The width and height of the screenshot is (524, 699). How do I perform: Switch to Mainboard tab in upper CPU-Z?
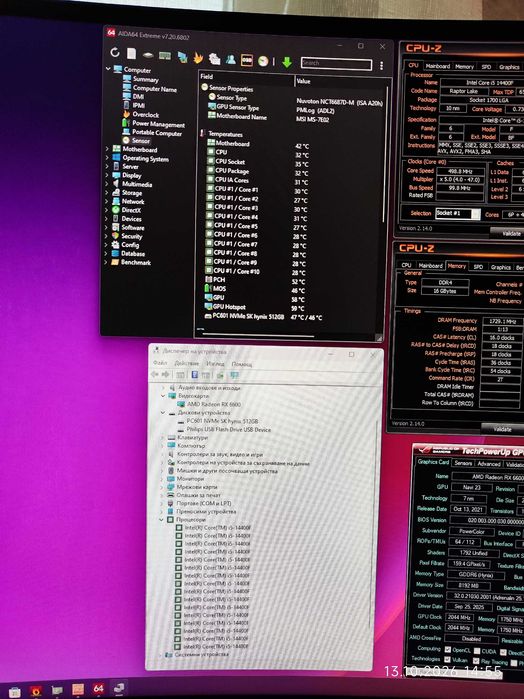[x=437, y=66]
